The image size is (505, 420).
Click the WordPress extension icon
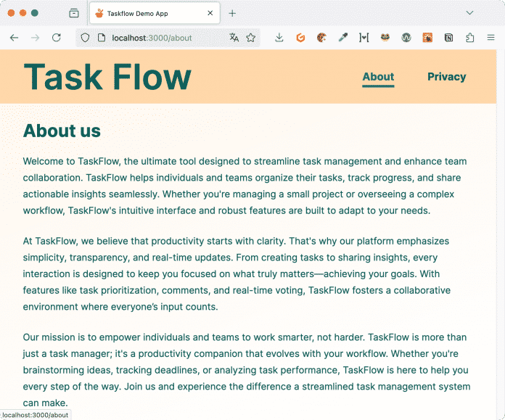406,38
